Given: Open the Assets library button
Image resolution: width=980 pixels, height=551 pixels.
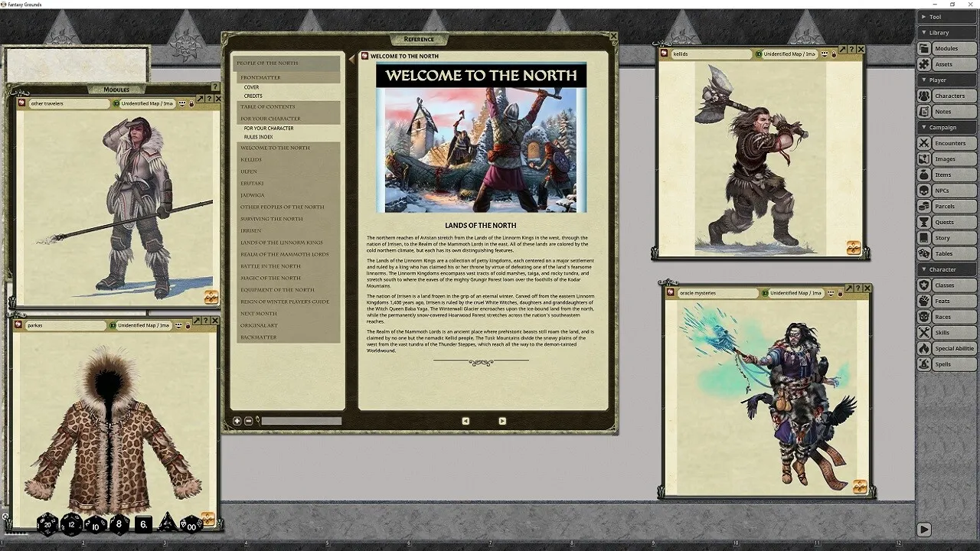Looking at the screenshot, I should click(947, 64).
